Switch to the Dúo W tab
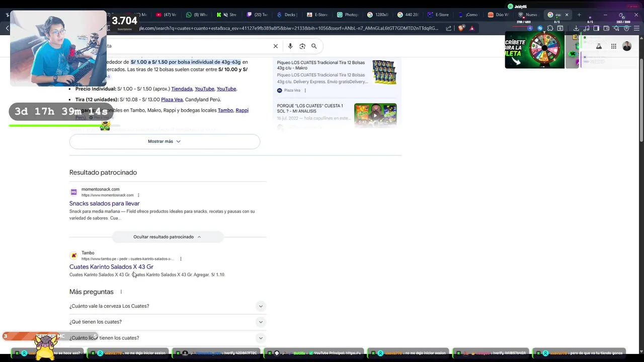Screen dimensions: 644x362 [498, 15]
